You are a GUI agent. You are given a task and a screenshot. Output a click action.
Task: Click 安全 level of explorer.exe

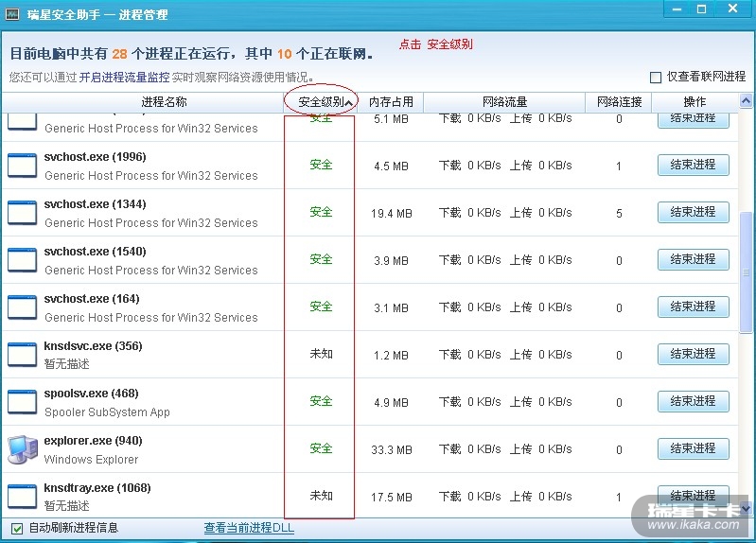[x=321, y=448]
